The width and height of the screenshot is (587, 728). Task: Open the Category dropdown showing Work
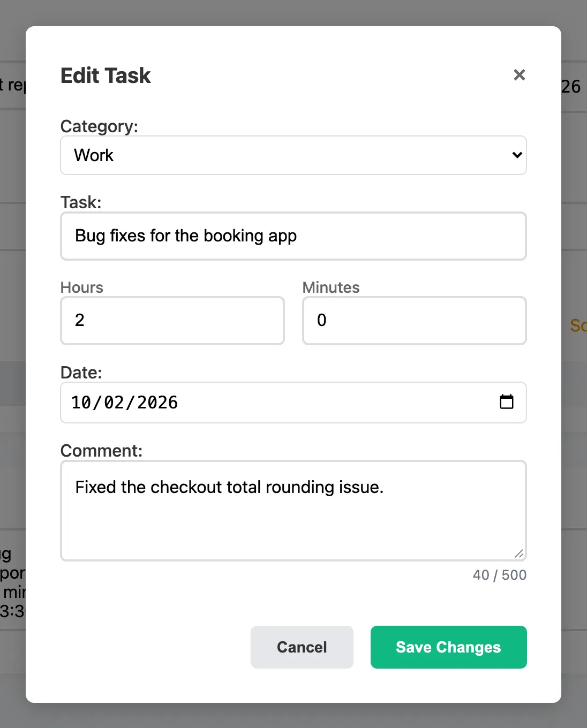(293, 155)
